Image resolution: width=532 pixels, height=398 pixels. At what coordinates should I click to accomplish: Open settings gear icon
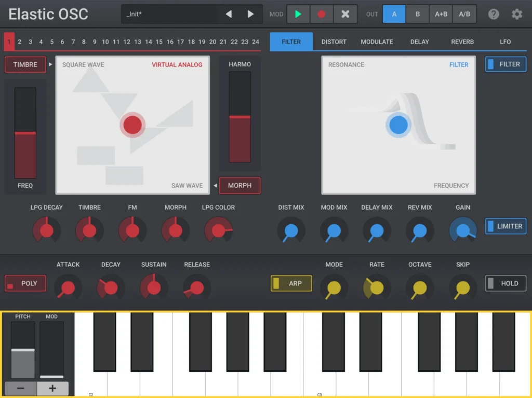(x=517, y=14)
